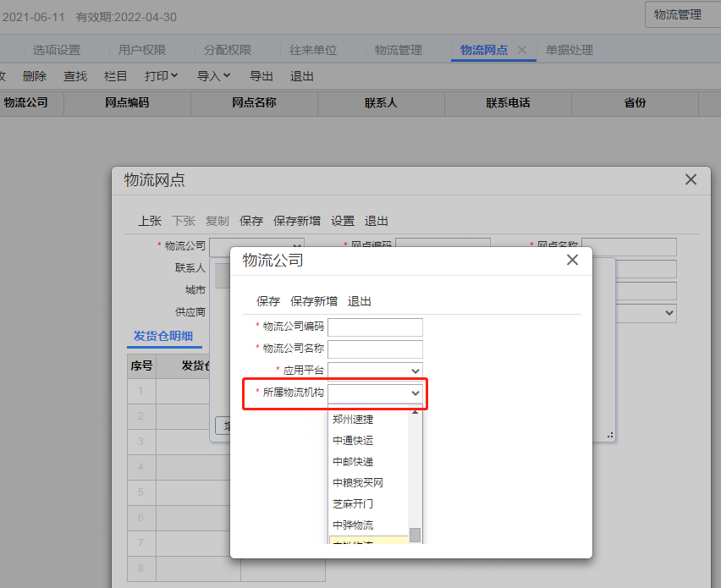Click 网点名称 column header

pos(254,103)
